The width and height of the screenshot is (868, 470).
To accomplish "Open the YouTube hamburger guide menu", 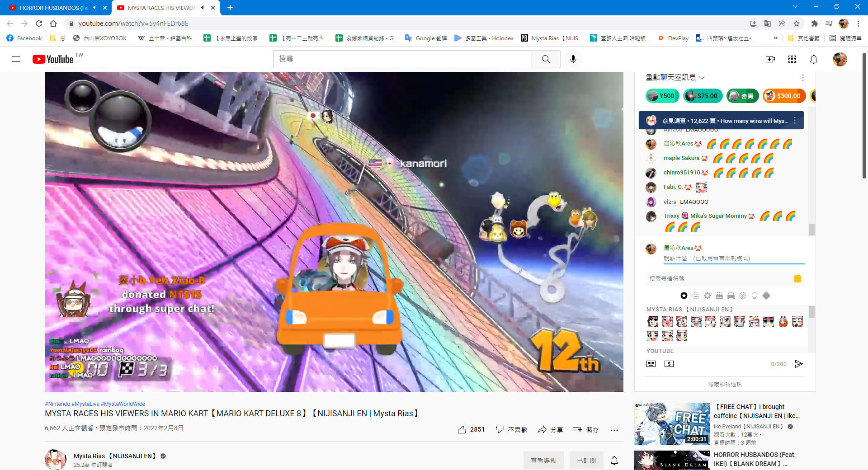I will pos(16,59).
